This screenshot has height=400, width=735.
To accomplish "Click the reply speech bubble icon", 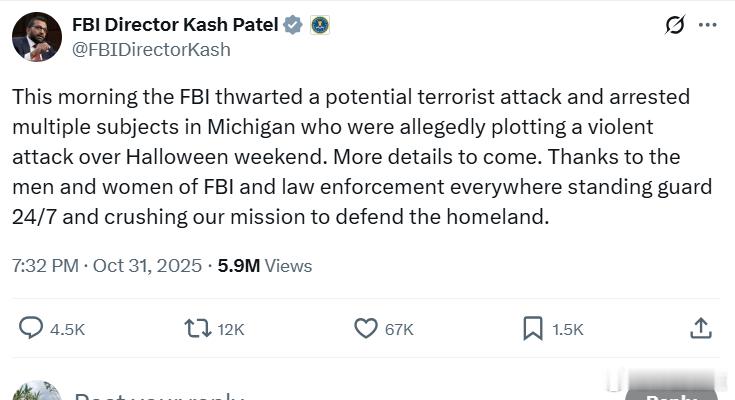I will [32, 328].
